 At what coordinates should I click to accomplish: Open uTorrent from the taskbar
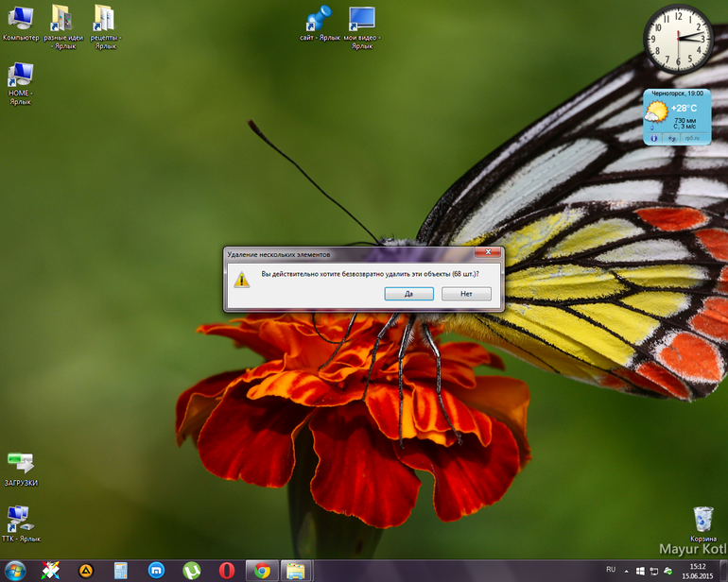(x=192, y=571)
